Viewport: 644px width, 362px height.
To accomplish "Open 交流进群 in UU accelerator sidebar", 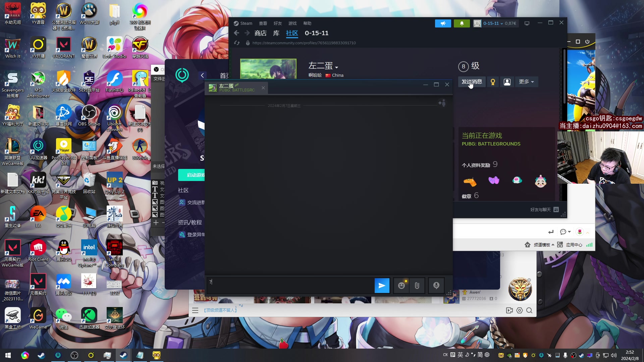I will pyautogui.click(x=192, y=202).
